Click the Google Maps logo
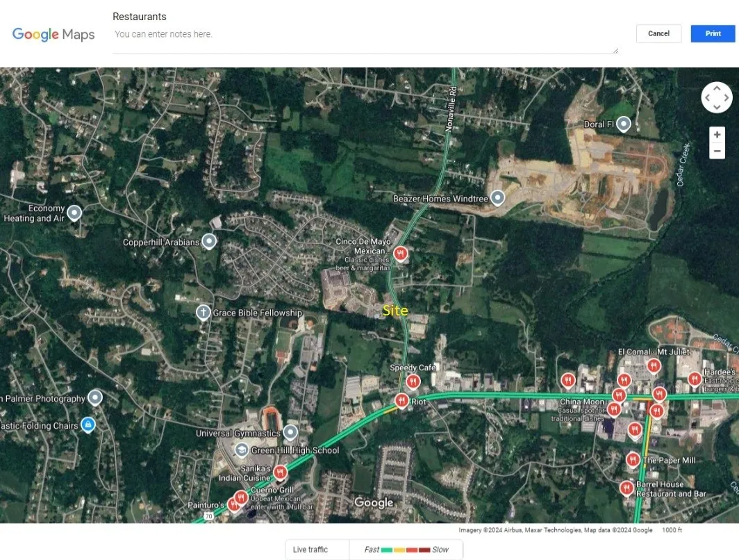739x560 pixels. click(53, 34)
